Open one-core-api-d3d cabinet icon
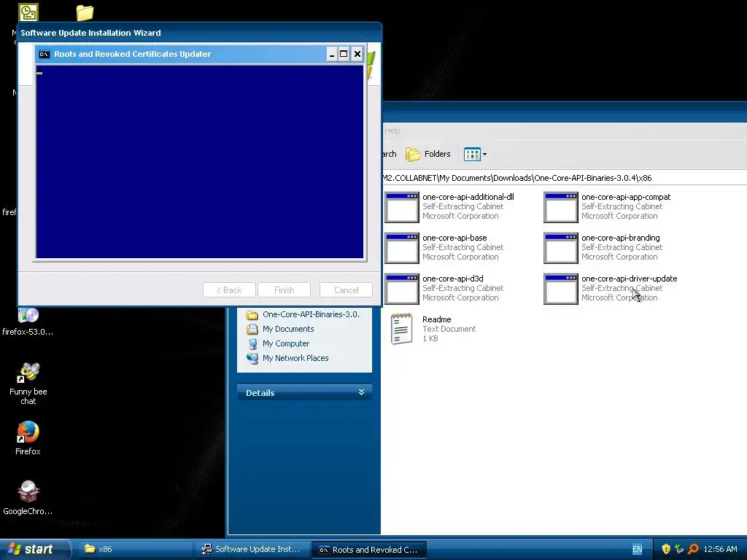747x560 pixels. (x=402, y=289)
